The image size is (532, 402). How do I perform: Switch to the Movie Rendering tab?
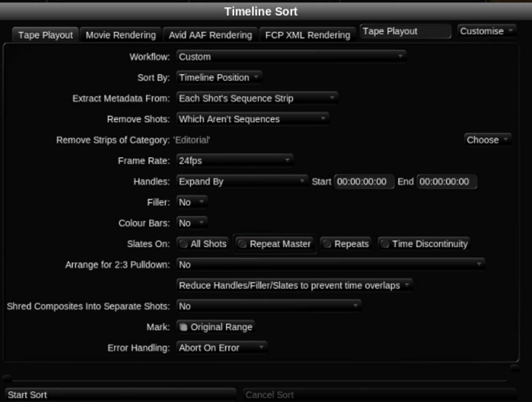[x=120, y=35]
